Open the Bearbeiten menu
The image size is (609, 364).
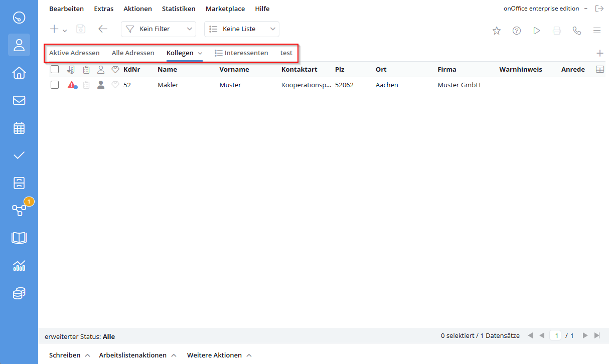[x=66, y=9]
